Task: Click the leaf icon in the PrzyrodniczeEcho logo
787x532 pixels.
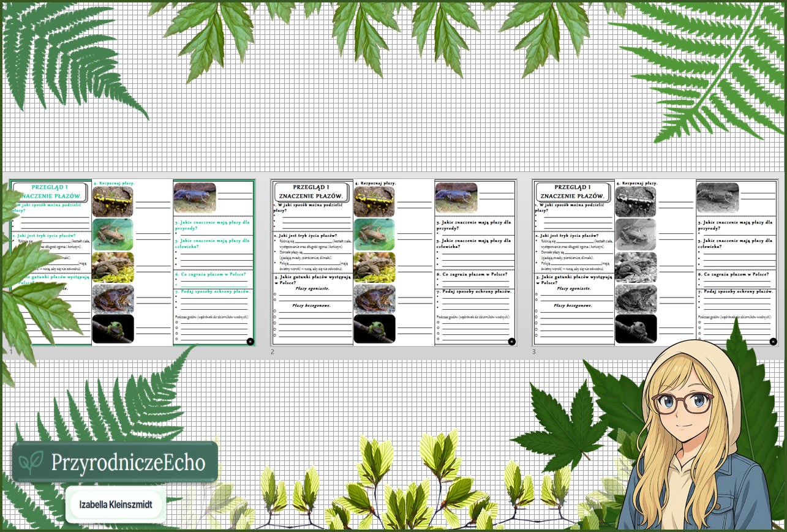Action: (31, 463)
